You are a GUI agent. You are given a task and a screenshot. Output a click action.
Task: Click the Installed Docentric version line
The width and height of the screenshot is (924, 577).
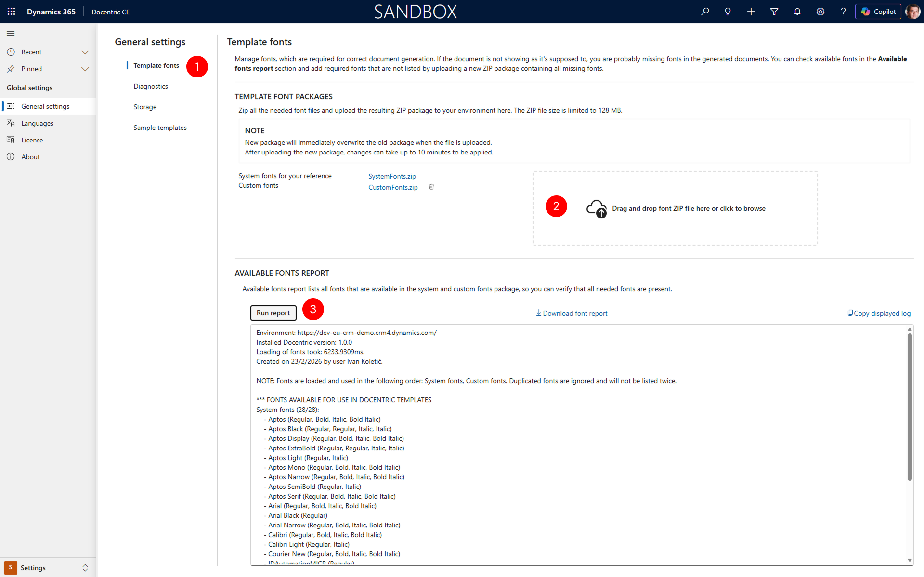click(304, 342)
